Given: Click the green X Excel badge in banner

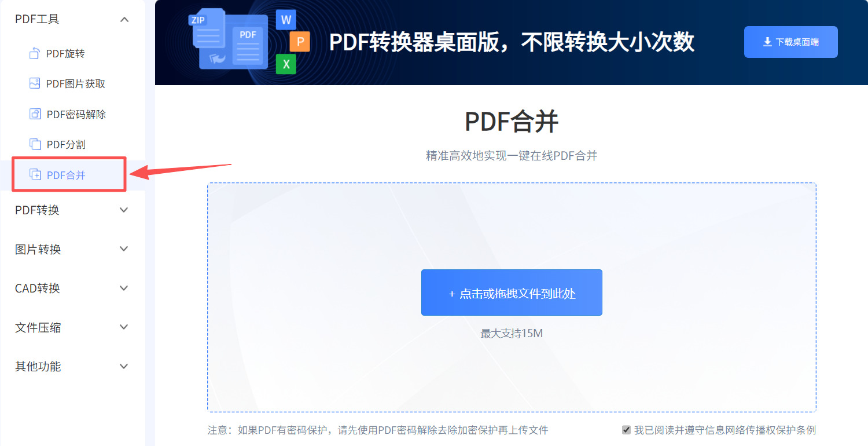Looking at the screenshot, I should [x=286, y=64].
